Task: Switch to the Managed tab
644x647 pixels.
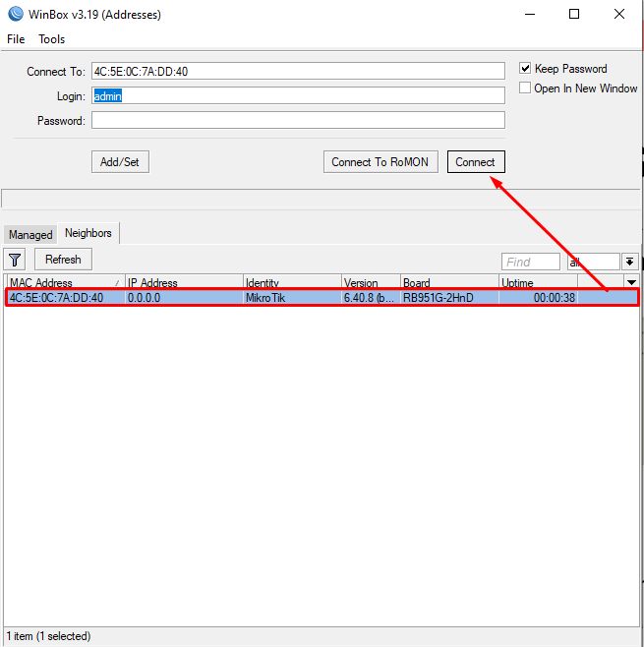Action: (x=30, y=235)
